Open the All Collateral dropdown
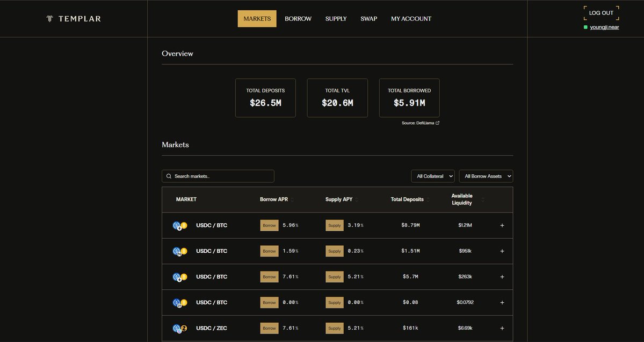Viewport: 644px width, 342px height. tap(433, 176)
